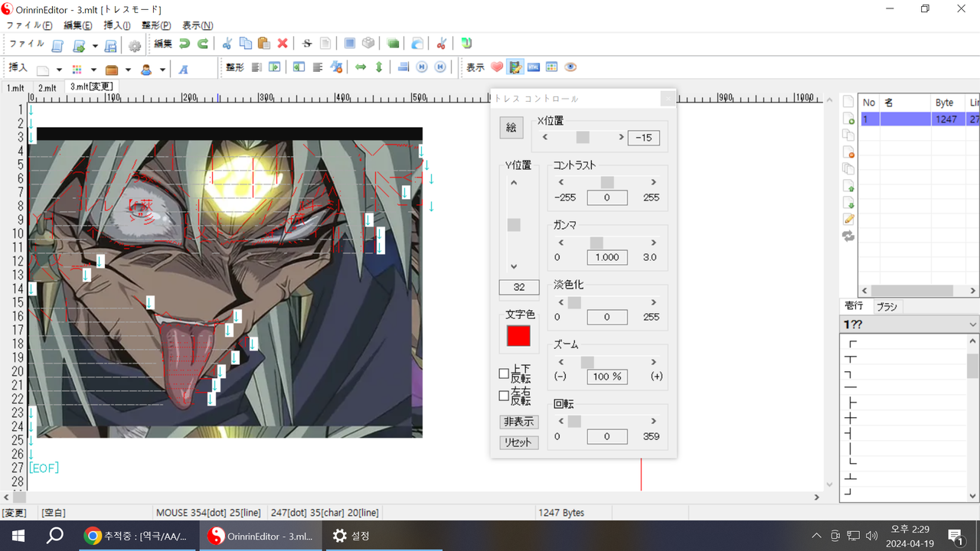Open file using the blue scroll icon

[x=57, y=46]
